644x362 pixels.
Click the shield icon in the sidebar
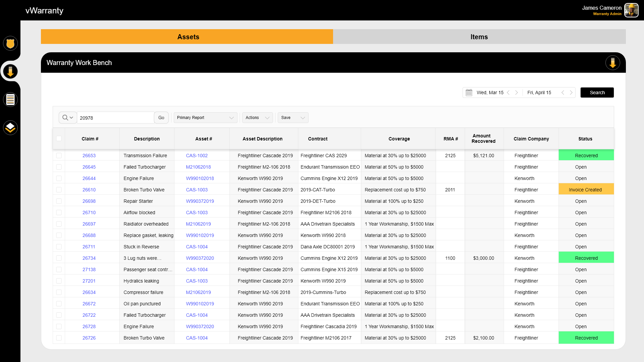pyautogui.click(x=10, y=43)
